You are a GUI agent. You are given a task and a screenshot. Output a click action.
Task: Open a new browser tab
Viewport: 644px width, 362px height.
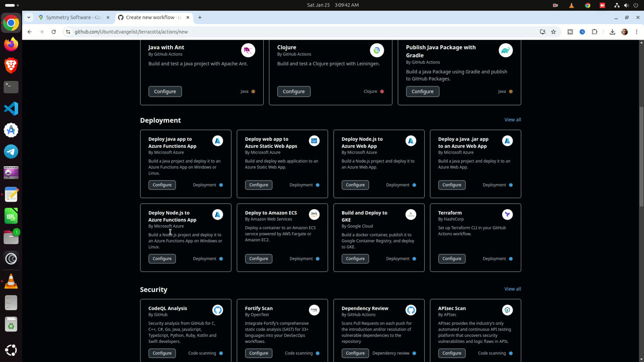pyautogui.click(x=200, y=17)
